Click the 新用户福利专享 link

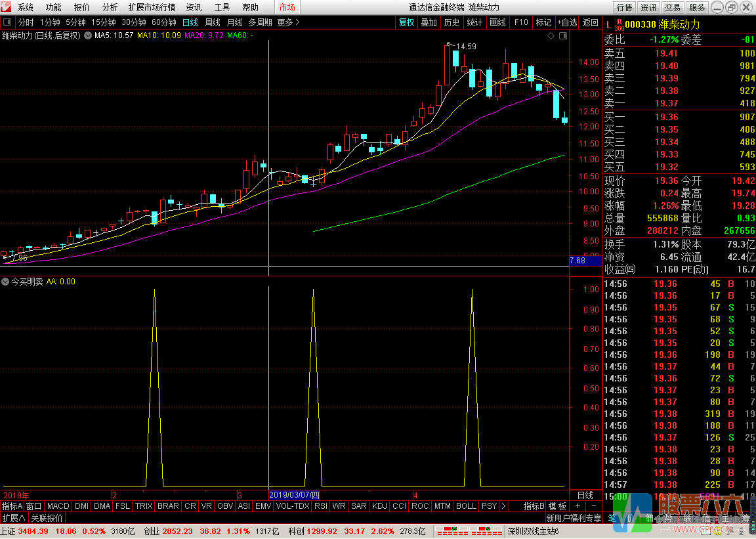(574, 518)
